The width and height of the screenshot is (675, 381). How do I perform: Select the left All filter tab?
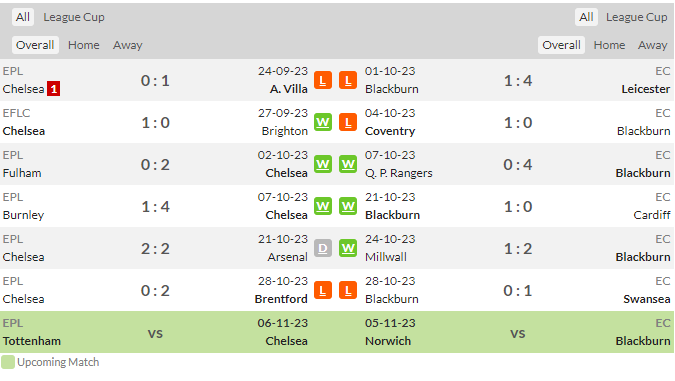click(23, 17)
